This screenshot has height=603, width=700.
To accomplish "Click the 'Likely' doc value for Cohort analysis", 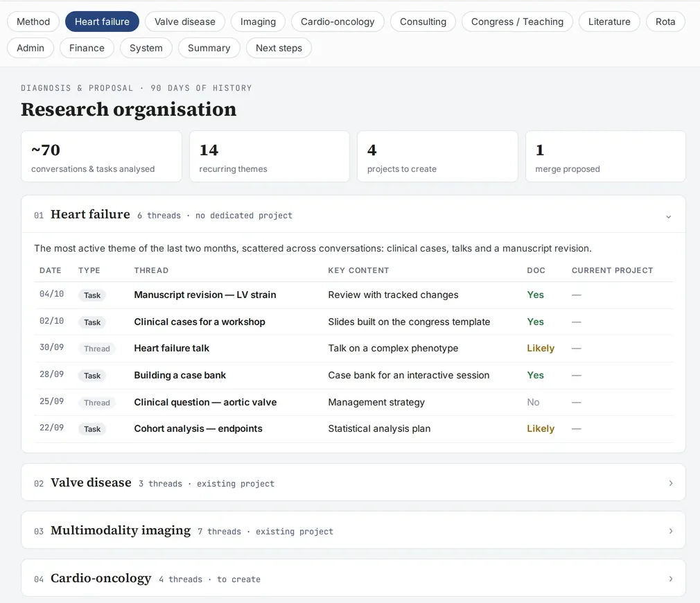I will pos(541,428).
